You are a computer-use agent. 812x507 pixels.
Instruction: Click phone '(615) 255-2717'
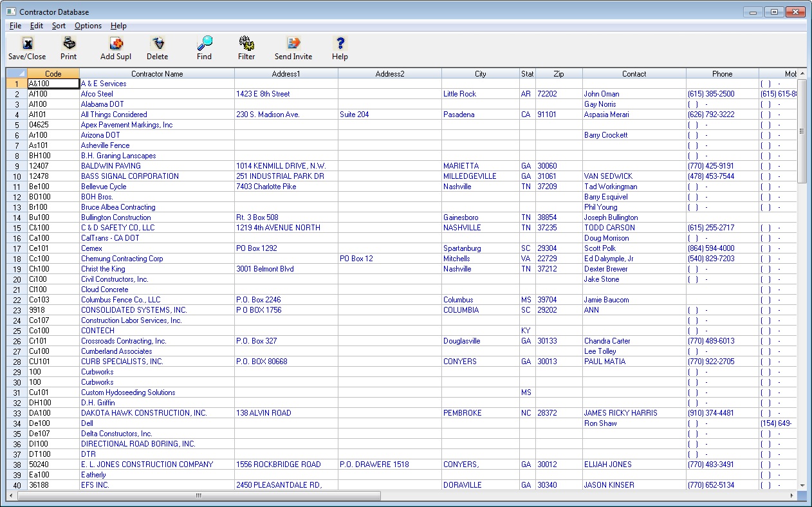tap(723, 228)
